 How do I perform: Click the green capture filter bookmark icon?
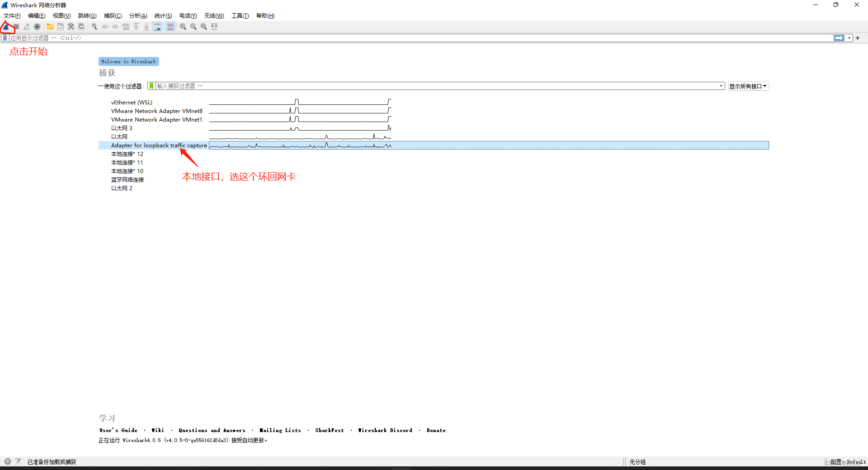pos(151,86)
